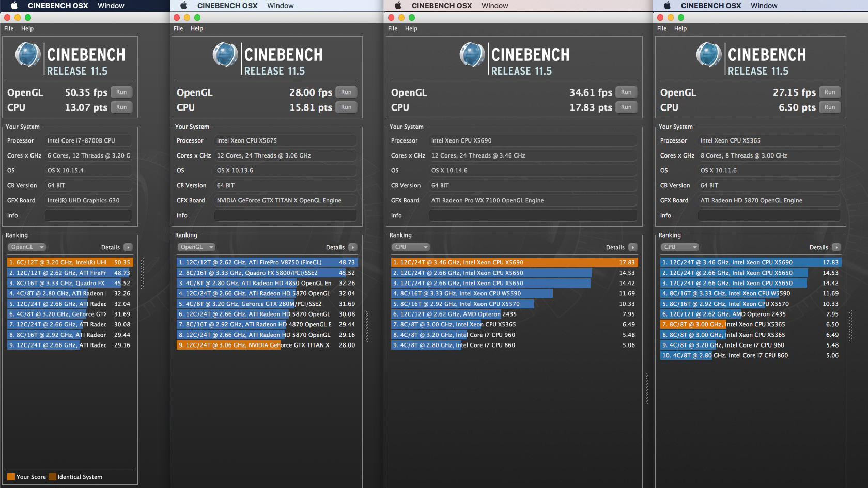Select row 10 Intel Core i7 CPU 860
This screenshot has width=868, height=488.
click(751, 356)
